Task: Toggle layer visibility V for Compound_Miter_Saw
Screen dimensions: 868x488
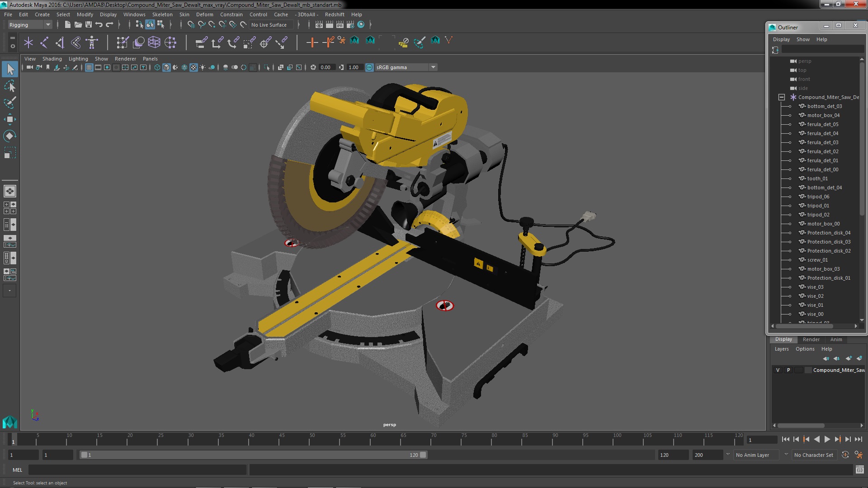Action: (x=778, y=370)
